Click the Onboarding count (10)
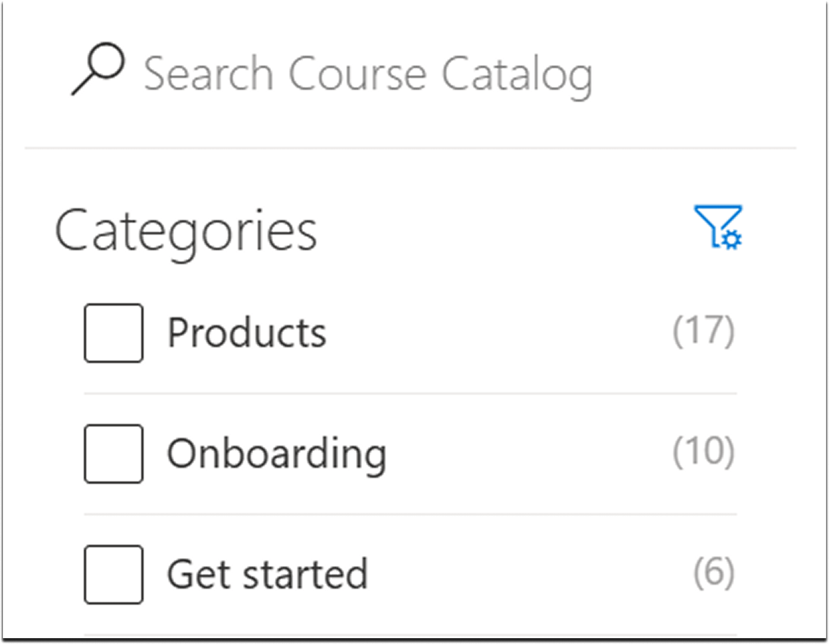This screenshot has height=644, width=829. [704, 452]
